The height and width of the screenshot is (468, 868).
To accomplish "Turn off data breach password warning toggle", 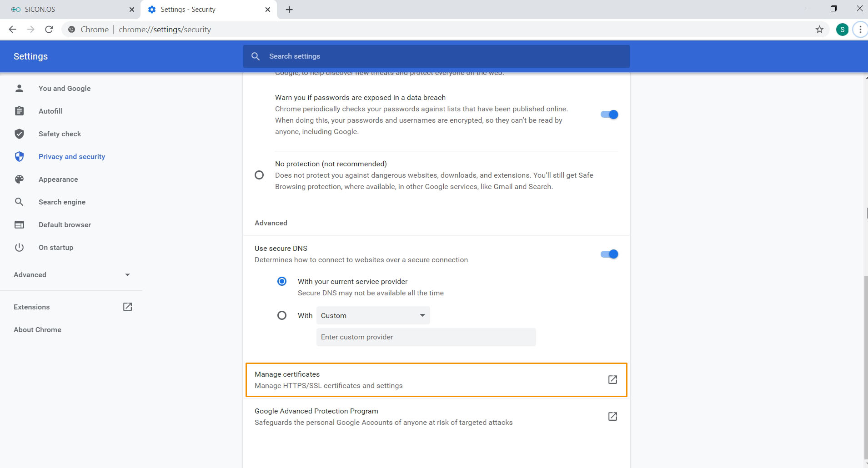I will (x=609, y=115).
